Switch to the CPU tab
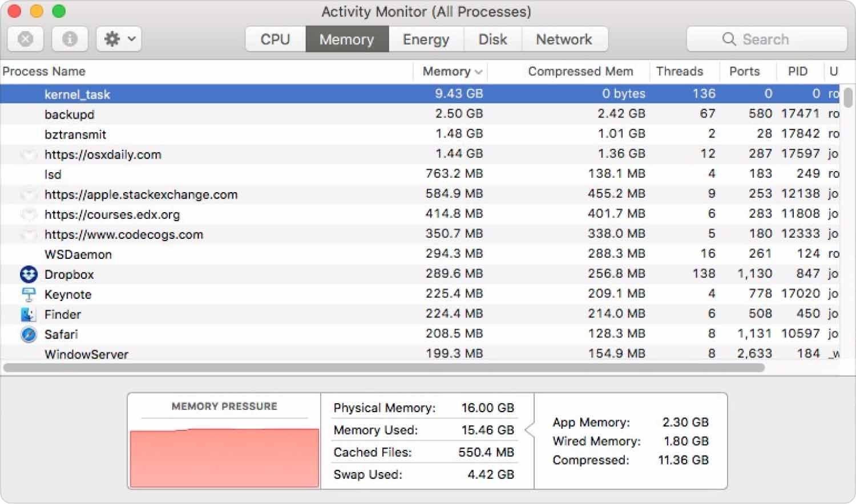This screenshot has width=856, height=504. pyautogui.click(x=276, y=39)
